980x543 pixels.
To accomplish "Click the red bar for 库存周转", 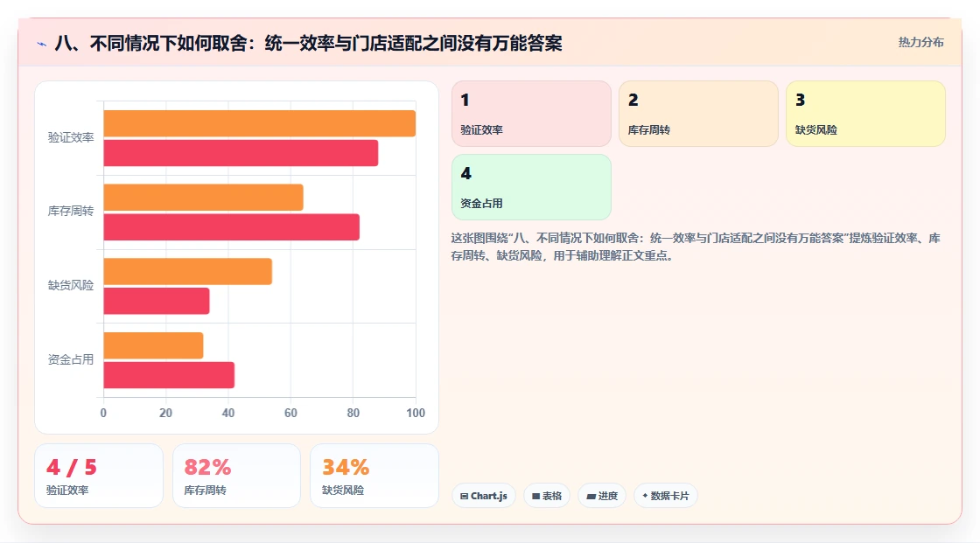I will (x=231, y=226).
